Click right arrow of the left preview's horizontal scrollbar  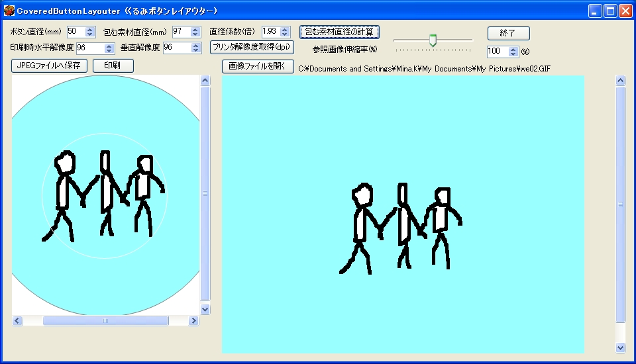(193, 320)
